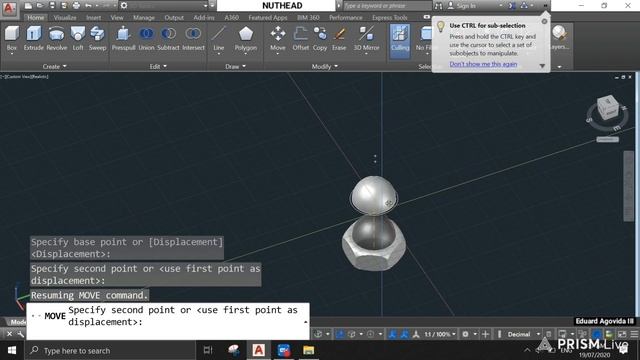Apply the Intersect boolean tool
The image size is (640, 360).
(x=193, y=39)
